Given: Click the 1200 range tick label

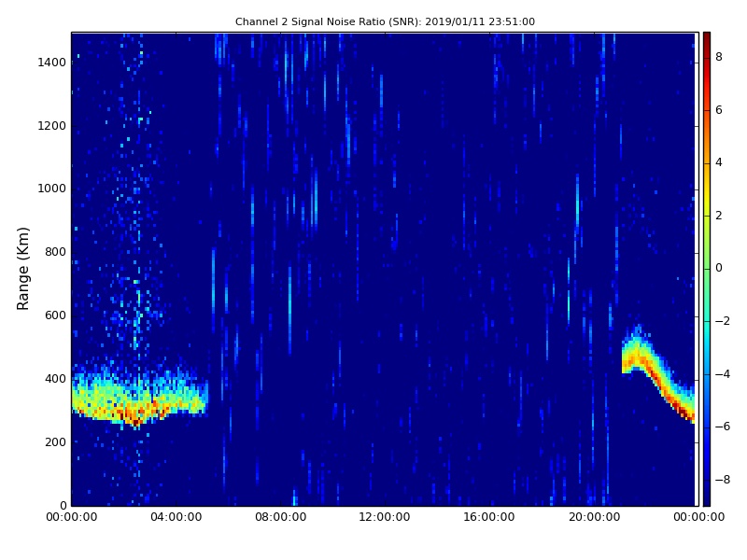Looking at the screenshot, I should tap(52, 126).
